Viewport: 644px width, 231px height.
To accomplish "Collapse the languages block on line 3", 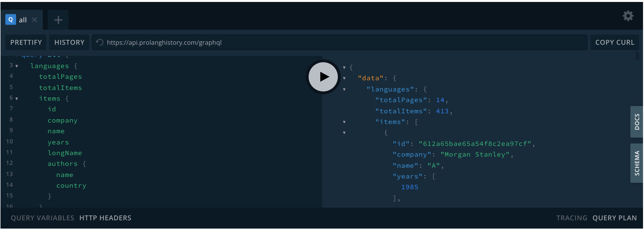I will point(17,66).
